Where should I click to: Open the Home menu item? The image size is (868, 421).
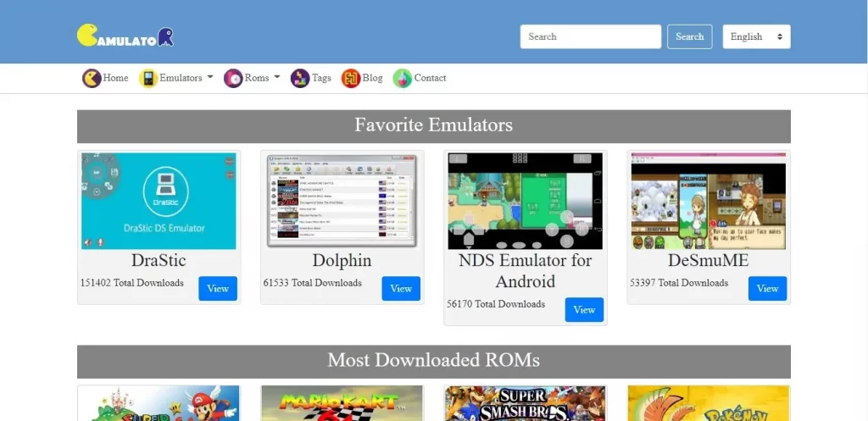coord(115,78)
